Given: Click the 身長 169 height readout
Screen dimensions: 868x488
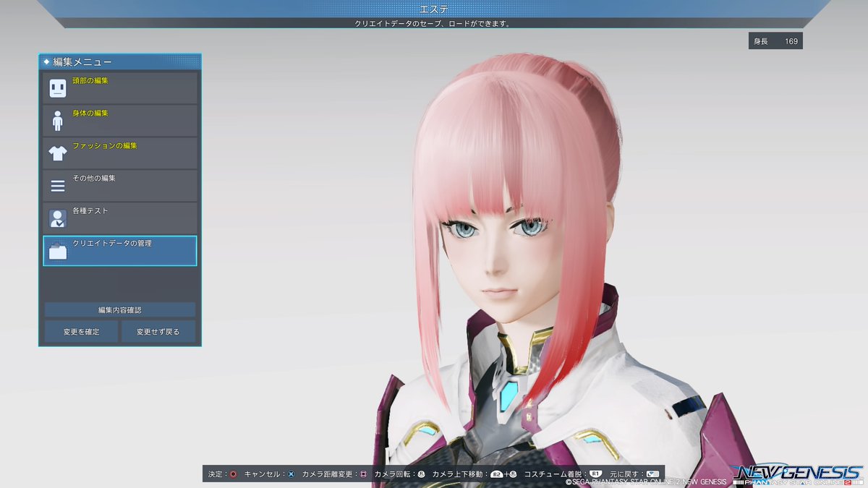Looking at the screenshot, I should click(x=775, y=41).
